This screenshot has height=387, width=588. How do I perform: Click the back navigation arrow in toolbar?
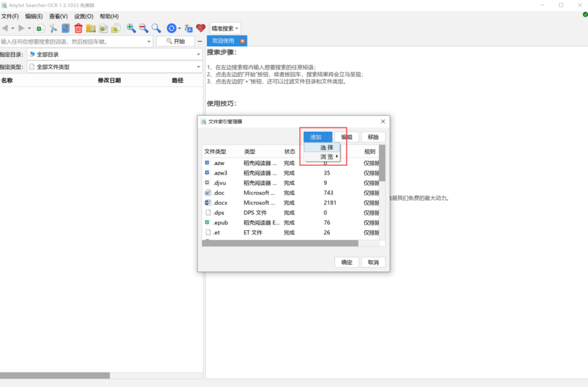(x=5, y=28)
